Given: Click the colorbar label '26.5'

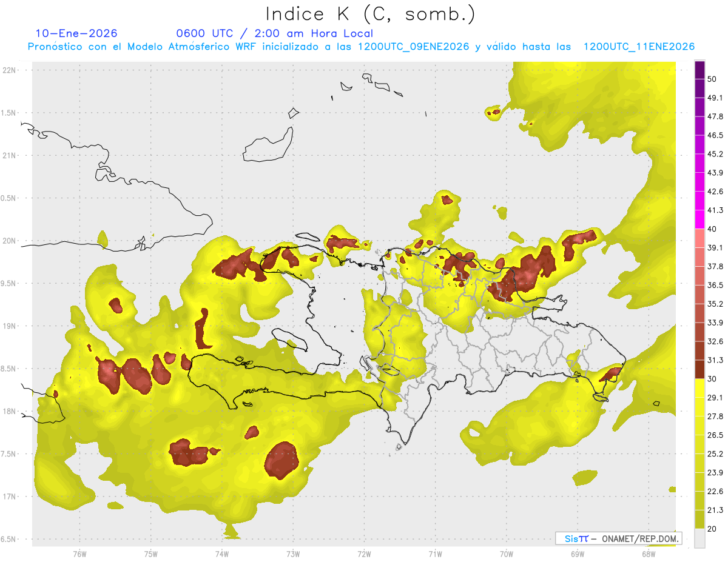Looking at the screenshot, I should tap(715, 435).
